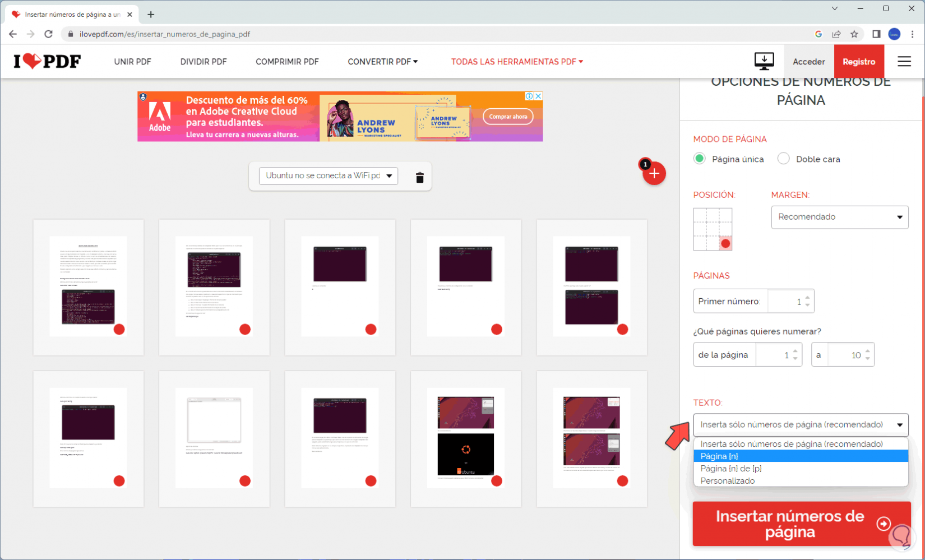Viewport: 925px width, 560px height.
Task: Click the iLovePDF logo
Action: click(47, 61)
